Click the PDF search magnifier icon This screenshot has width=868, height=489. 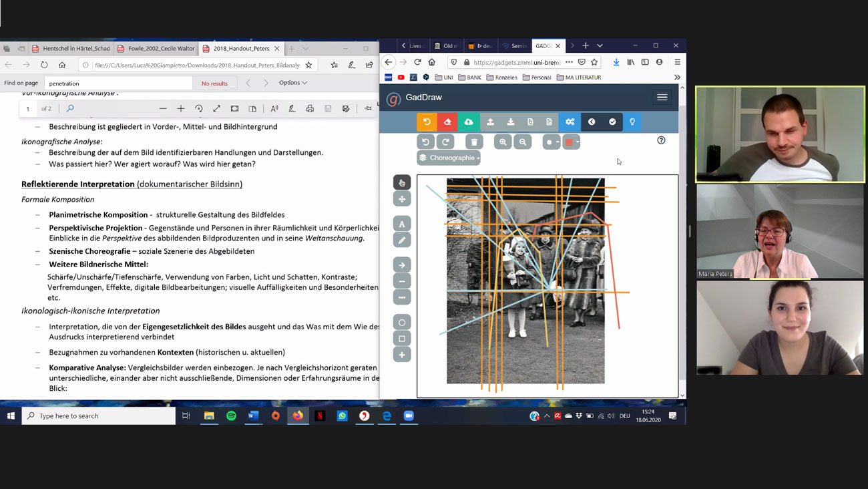[70, 108]
